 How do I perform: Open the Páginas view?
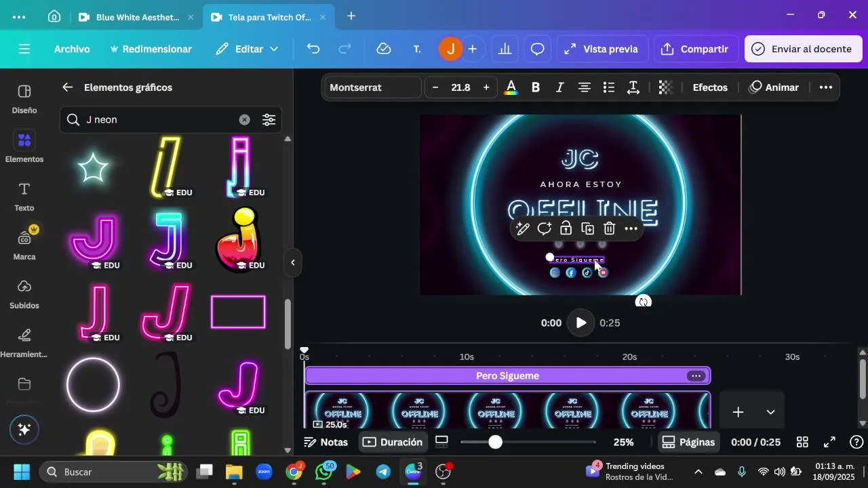click(688, 442)
